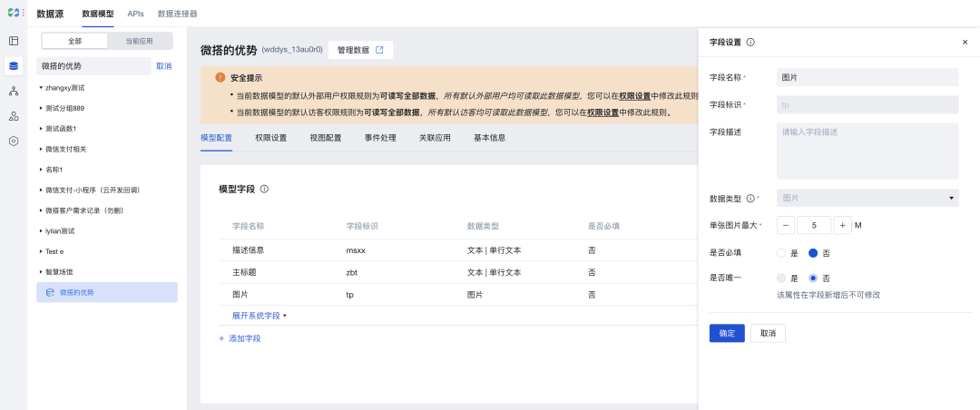Expand the 测试函数1 group

(41, 129)
